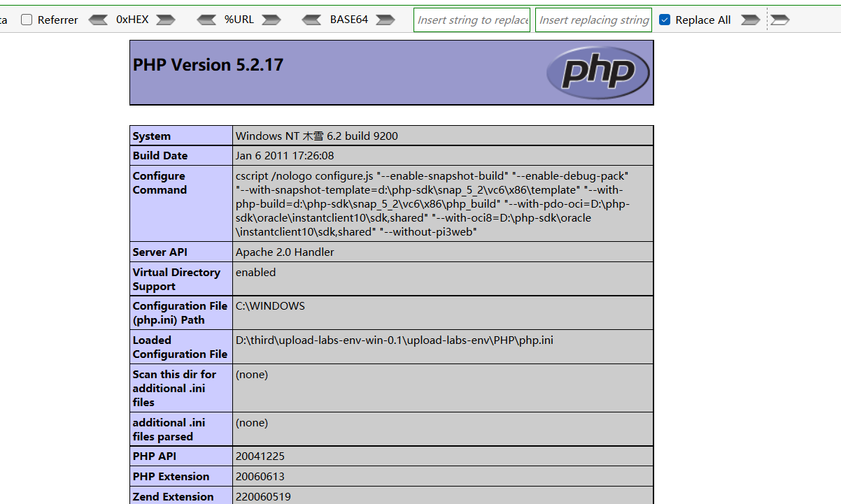The height and width of the screenshot is (504, 841).
Task: Click the '220060519' value
Action: pos(263,497)
